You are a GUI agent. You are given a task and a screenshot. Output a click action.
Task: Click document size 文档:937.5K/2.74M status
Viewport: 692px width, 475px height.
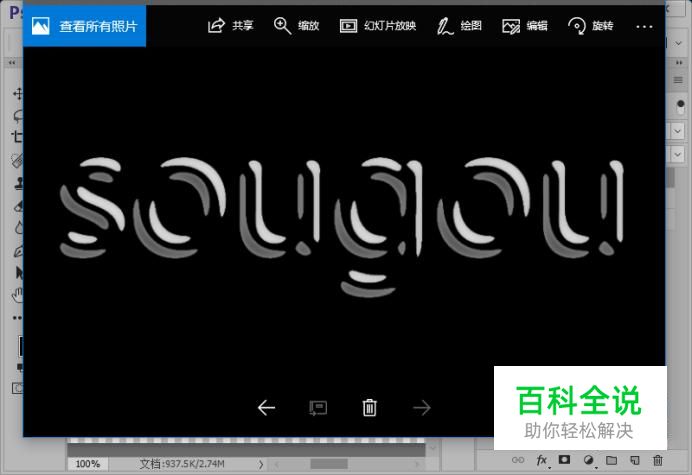coord(182,464)
